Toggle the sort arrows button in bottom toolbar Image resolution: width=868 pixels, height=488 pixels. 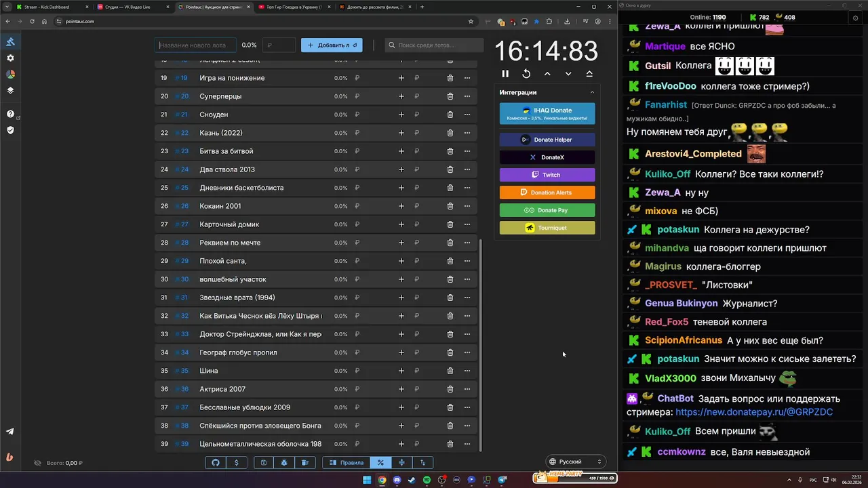point(422,462)
